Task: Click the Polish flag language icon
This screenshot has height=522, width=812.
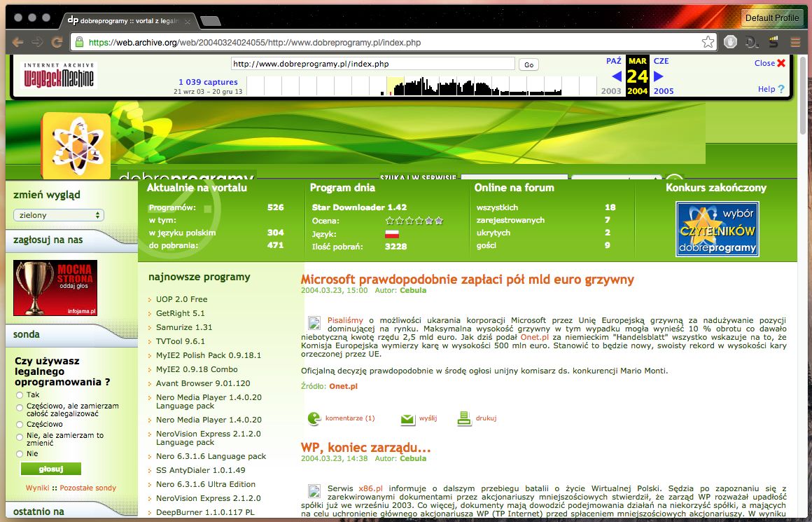Action: (x=391, y=234)
